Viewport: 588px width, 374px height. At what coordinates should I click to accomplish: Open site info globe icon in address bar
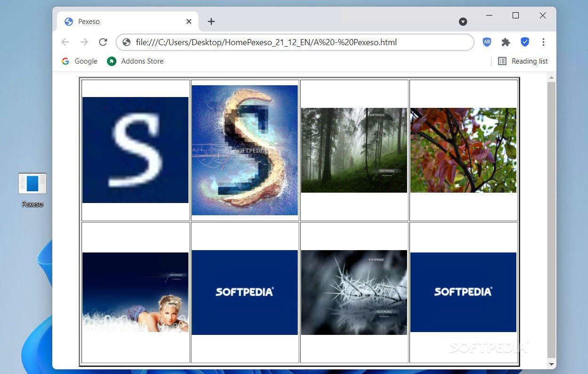[126, 42]
